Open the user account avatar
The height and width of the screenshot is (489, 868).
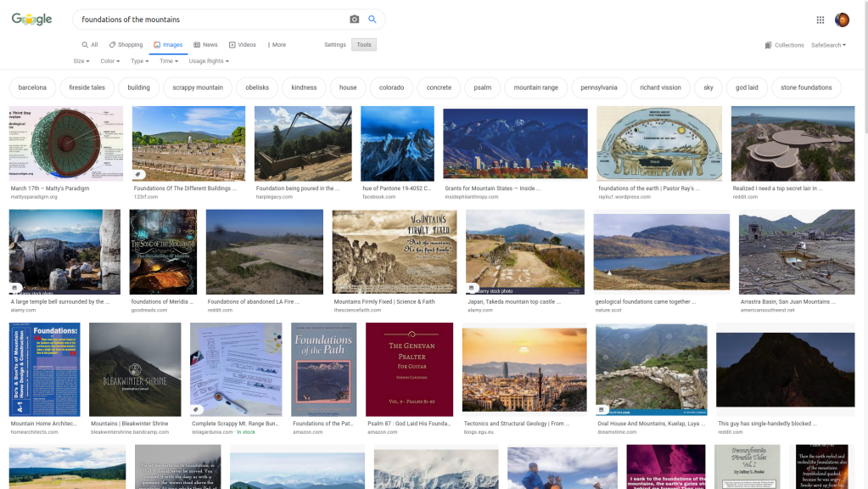click(842, 20)
